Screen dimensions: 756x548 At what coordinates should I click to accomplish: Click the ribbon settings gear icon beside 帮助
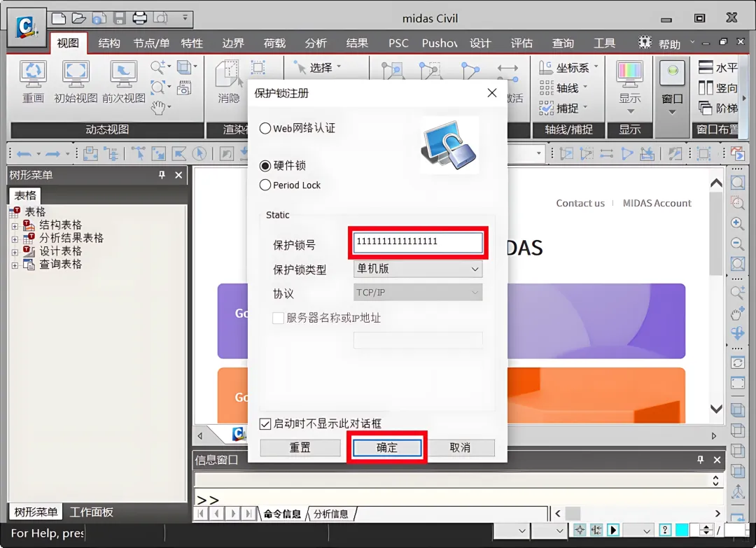pos(645,43)
